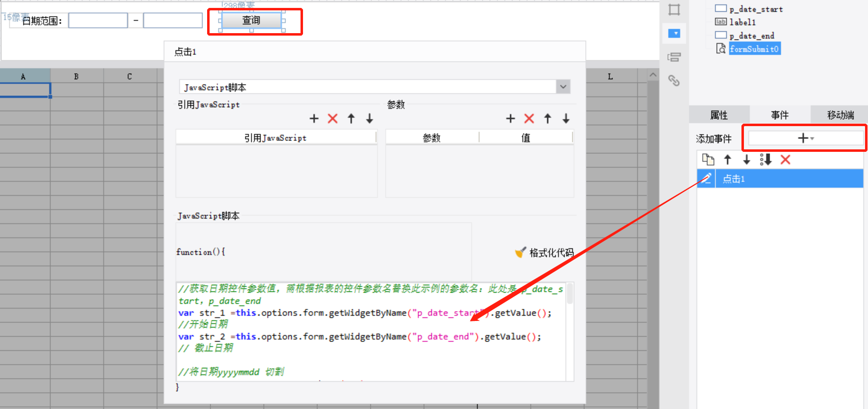
Task: Click the widget settings icon in sidebar
Action: pyautogui.click(x=674, y=57)
